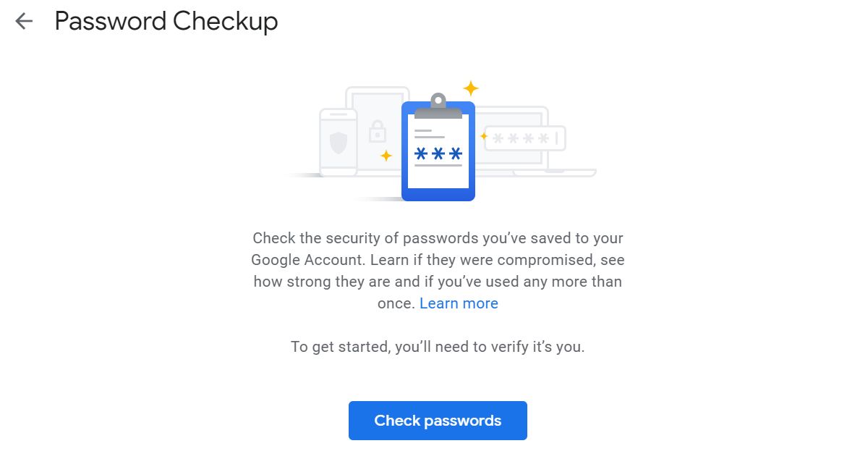868x459 pixels.
Task: Click the yellow sparkle left of the clipboard
Action: pyautogui.click(x=386, y=156)
